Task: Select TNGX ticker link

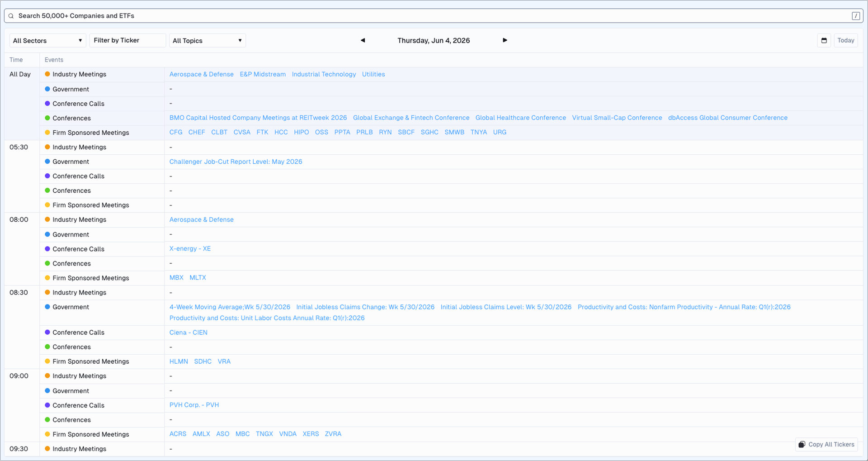Action: pyautogui.click(x=264, y=433)
